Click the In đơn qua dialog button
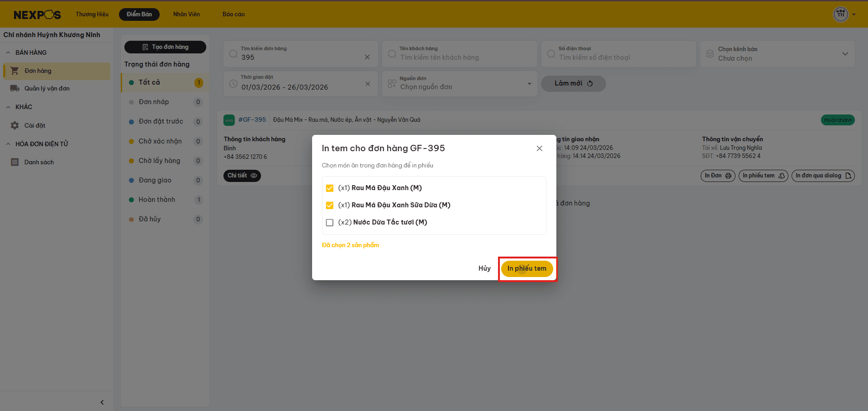The height and width of the screenshot is (411, 868). pos(823,176)
